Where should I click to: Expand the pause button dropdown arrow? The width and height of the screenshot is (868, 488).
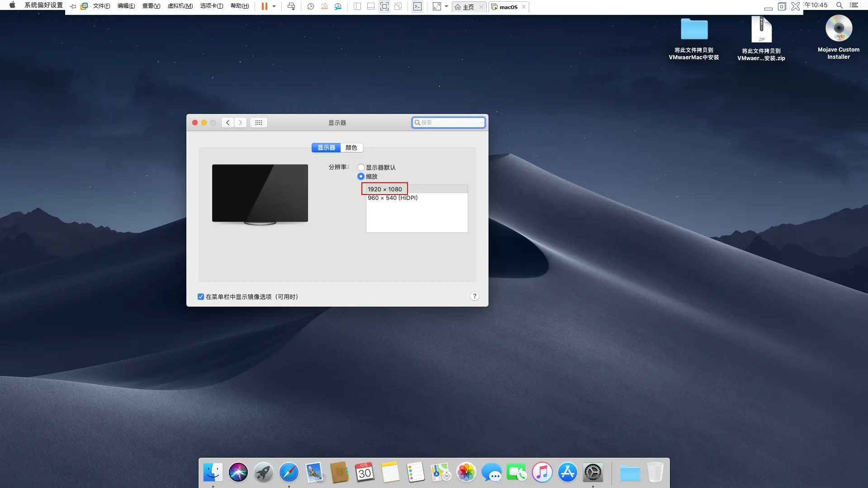[274, 6]
